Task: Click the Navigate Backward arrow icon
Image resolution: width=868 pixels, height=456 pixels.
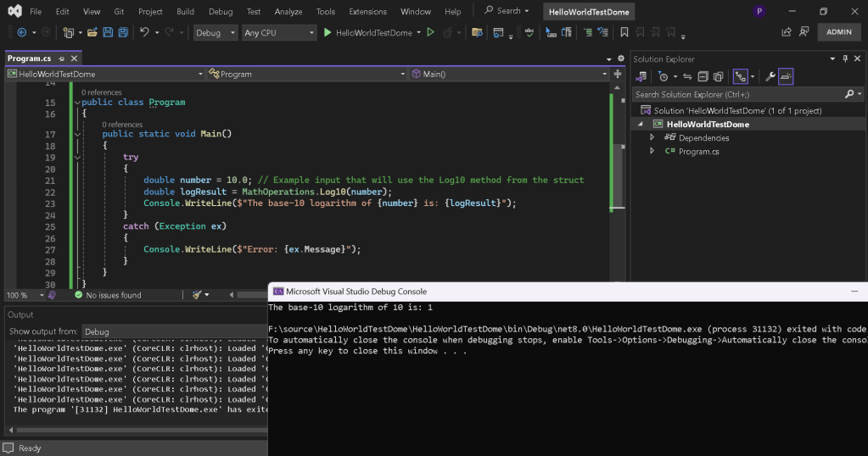Action: (x=21, y=32)
